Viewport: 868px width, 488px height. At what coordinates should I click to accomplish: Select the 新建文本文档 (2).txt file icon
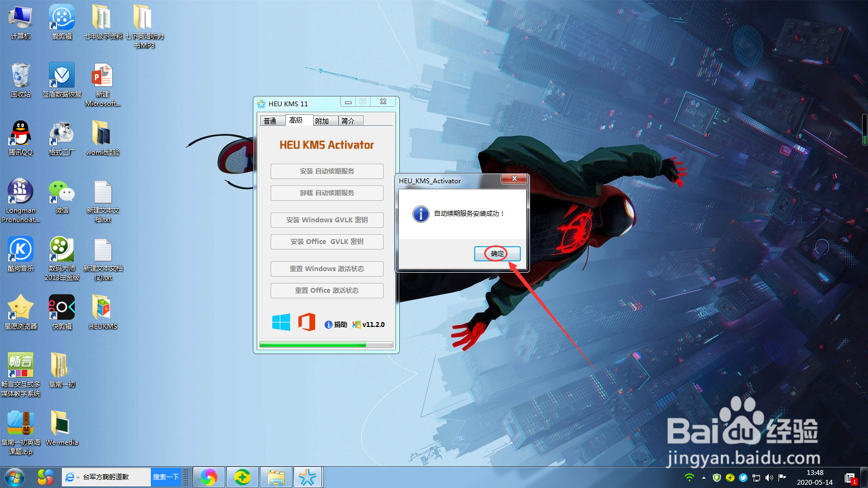click(103, 259)
